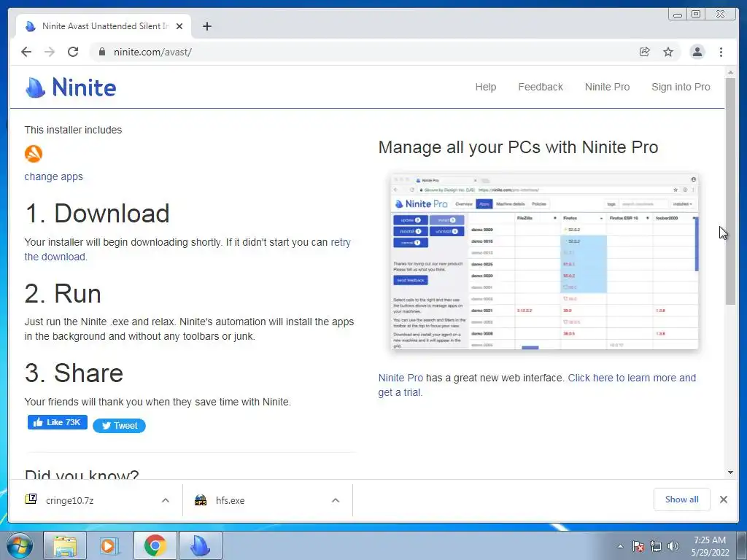Click the browser forward arrow
747x560 pixels.
[x=50, y=52]
